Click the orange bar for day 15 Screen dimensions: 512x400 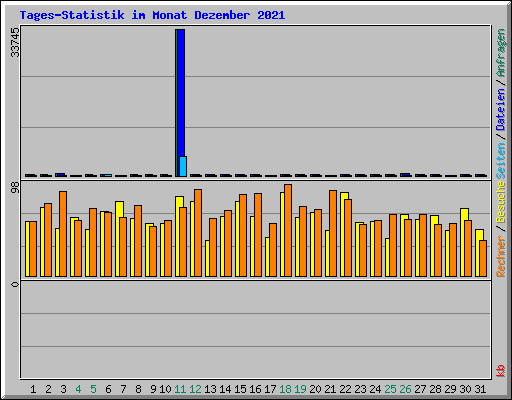click(x=243, y=235)
